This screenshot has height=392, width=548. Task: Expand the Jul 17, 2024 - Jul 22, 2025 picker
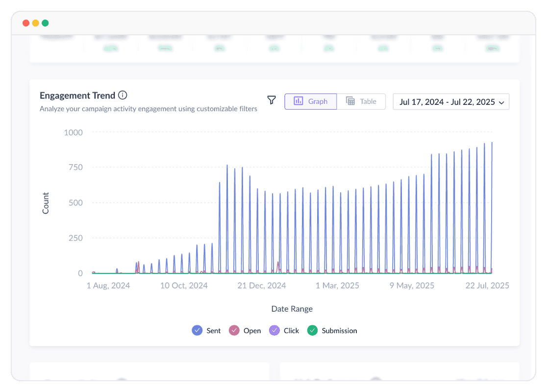(x=450, y=101)
